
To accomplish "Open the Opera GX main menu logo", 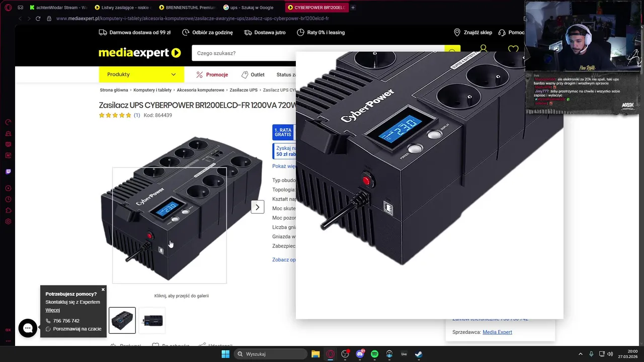I will [x=8, y=8].
